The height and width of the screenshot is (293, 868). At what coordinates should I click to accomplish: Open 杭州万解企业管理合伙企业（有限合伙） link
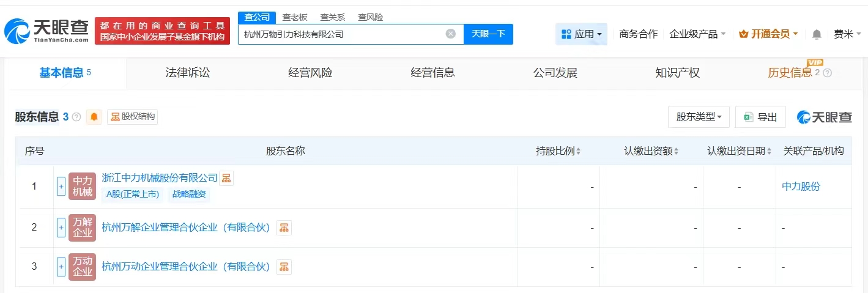tap(186, 228)
